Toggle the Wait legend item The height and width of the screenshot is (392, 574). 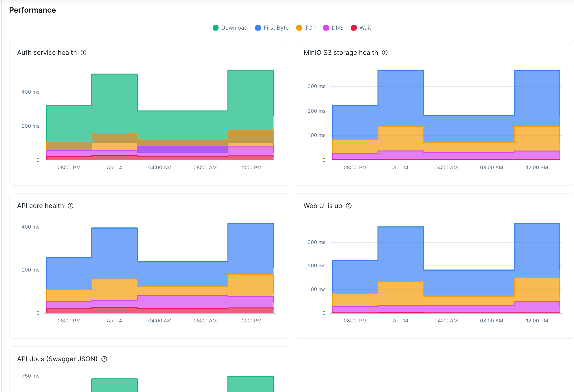click(365, 28)
